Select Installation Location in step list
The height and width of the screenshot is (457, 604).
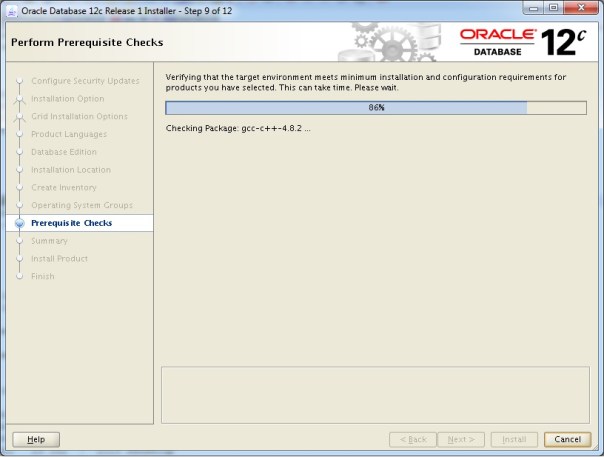71,170
